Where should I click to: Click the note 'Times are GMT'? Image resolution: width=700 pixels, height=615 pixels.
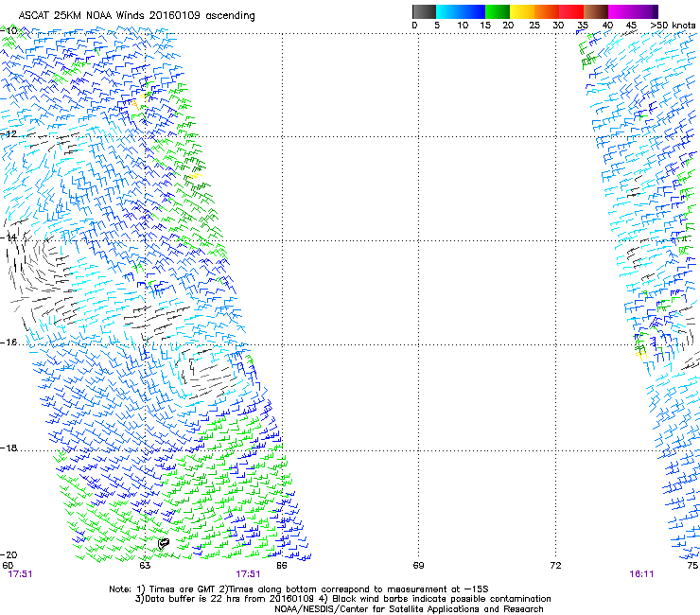184,589
